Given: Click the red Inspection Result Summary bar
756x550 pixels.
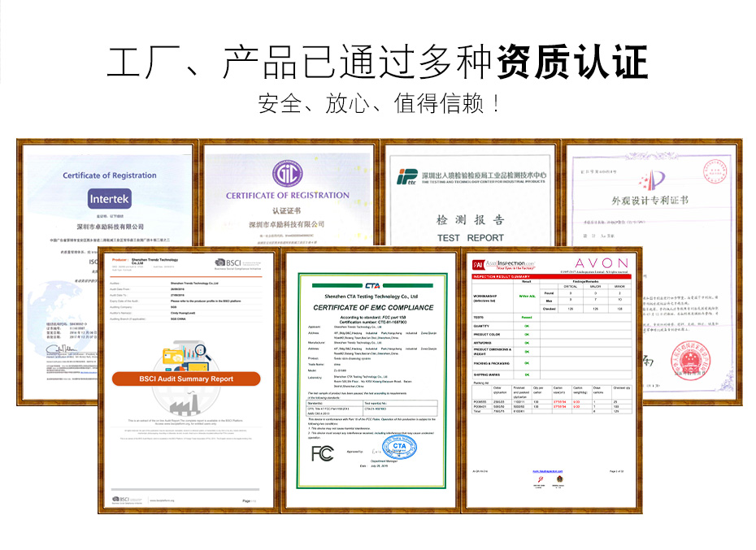Looking at the screenshot, I should click(552, 277).
